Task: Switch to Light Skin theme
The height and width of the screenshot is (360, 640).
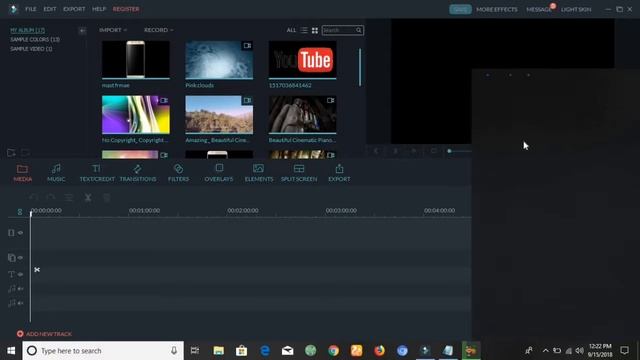Action: (x=576, y=9)
